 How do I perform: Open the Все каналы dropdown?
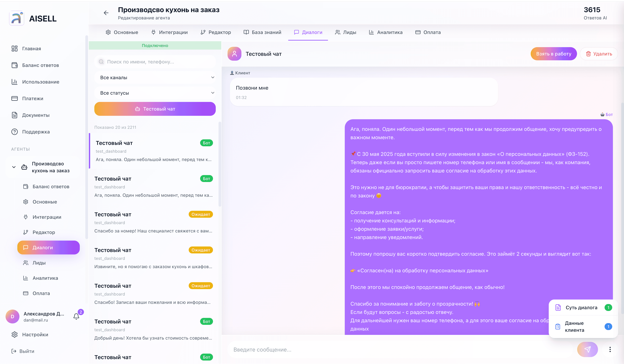click(x=155, y=77)
